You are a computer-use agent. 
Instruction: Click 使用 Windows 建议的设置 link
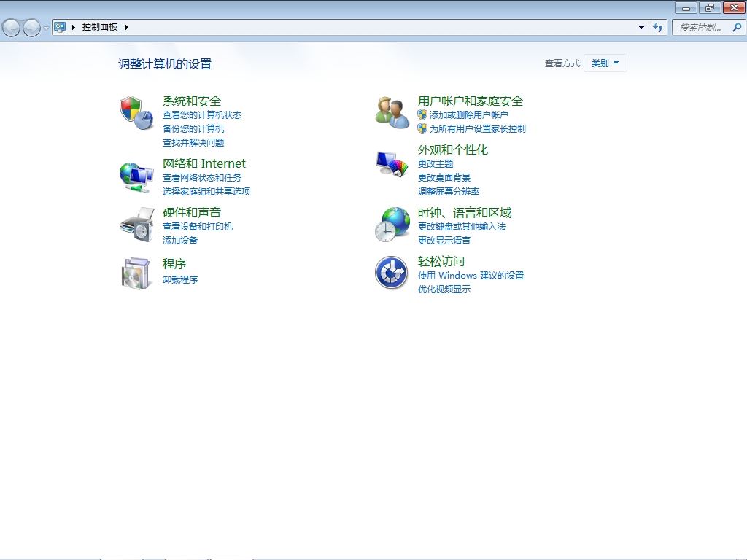pos(471,275)
